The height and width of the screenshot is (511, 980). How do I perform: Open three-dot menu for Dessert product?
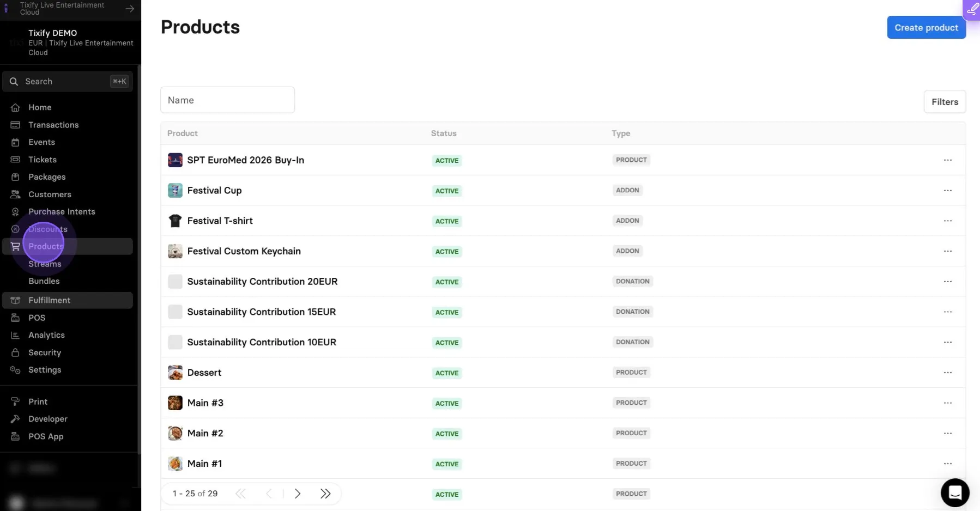pos(948,373)
